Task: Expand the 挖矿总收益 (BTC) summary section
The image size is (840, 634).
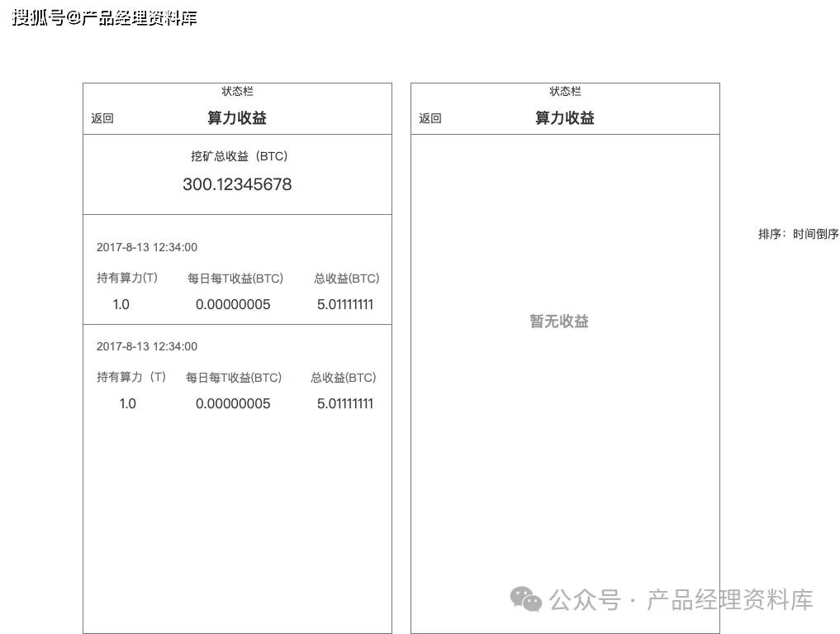Action: 237,156
